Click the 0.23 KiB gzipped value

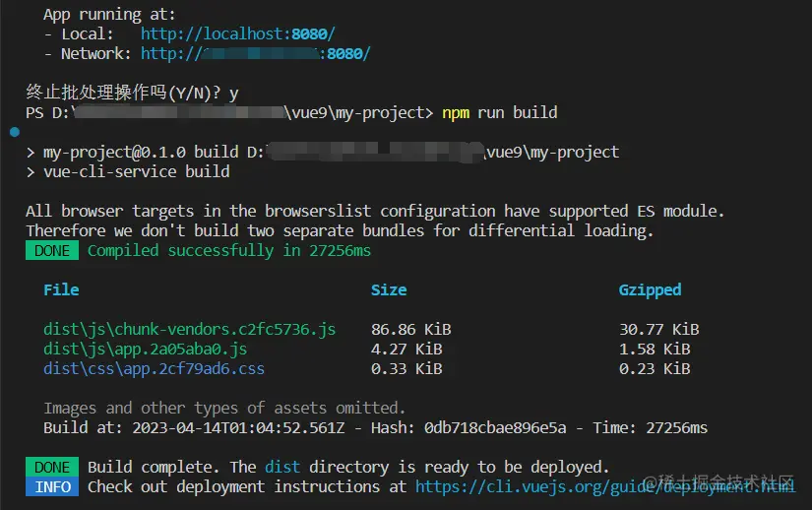point(655,368)
